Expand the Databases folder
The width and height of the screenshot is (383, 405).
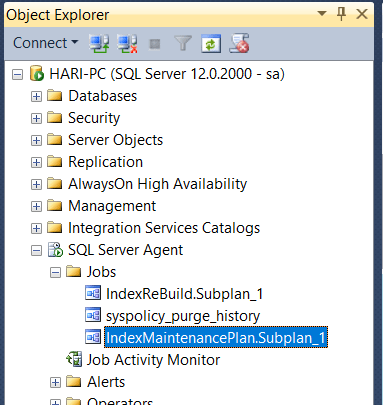click(x=36, y=96)
